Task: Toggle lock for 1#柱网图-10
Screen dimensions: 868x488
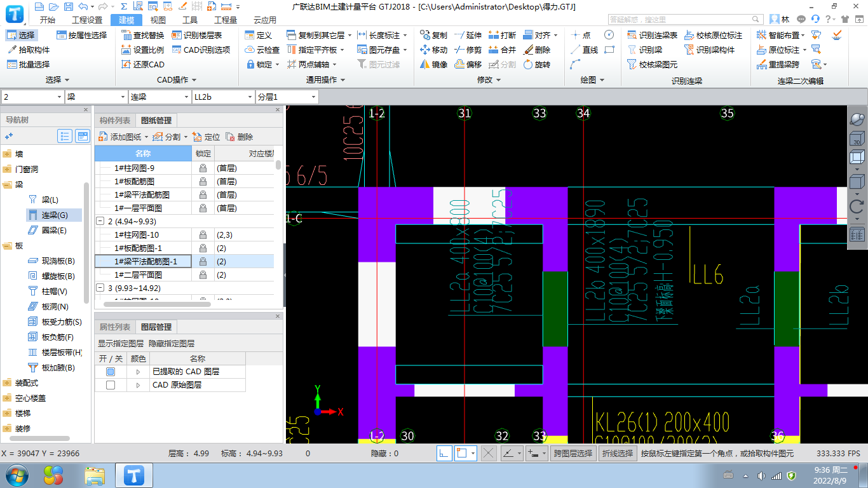Action: pos(203,235)
